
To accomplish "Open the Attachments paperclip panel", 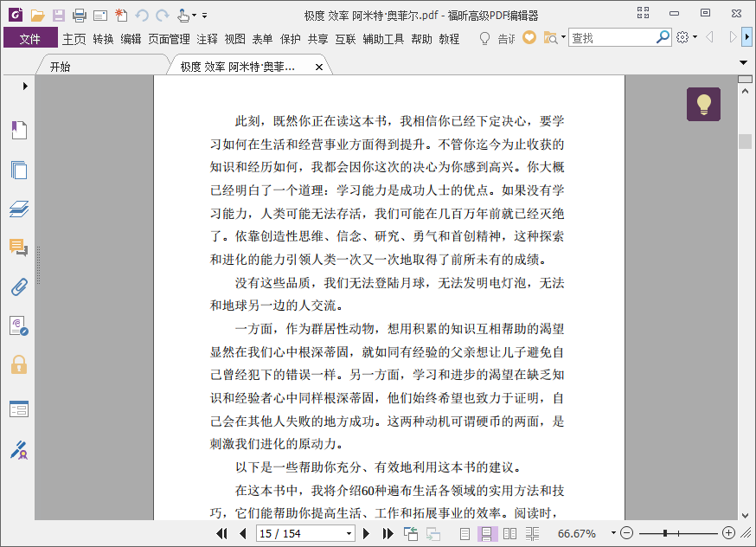I will [x=19, y=287].
